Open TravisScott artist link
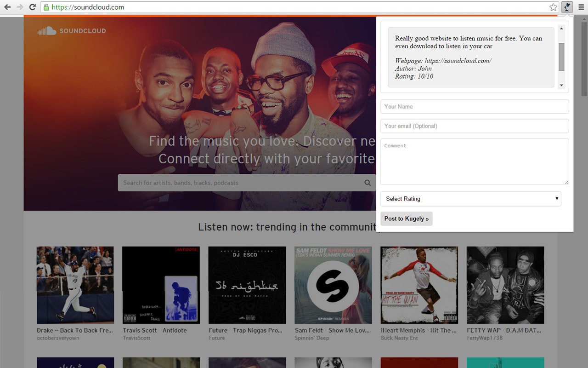588x368 pixels. click(x=136, y=338)
